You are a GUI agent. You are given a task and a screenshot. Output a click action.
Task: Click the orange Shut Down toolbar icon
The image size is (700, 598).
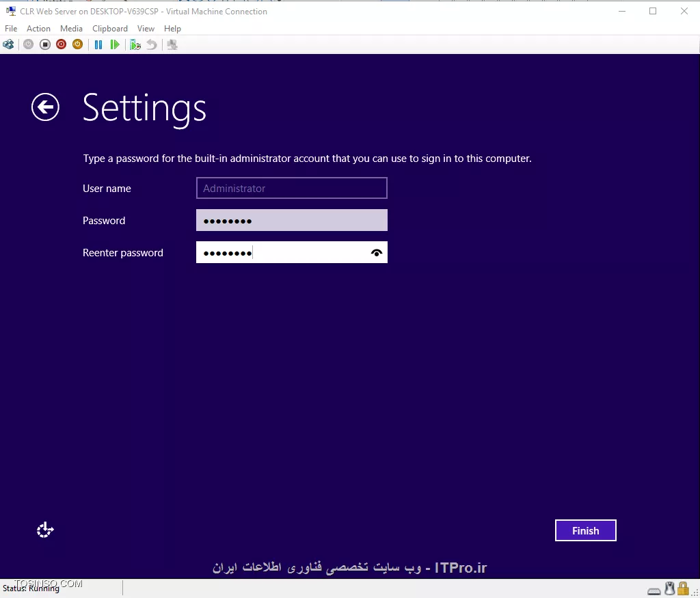pyautogui.click(x=77, y=44)
